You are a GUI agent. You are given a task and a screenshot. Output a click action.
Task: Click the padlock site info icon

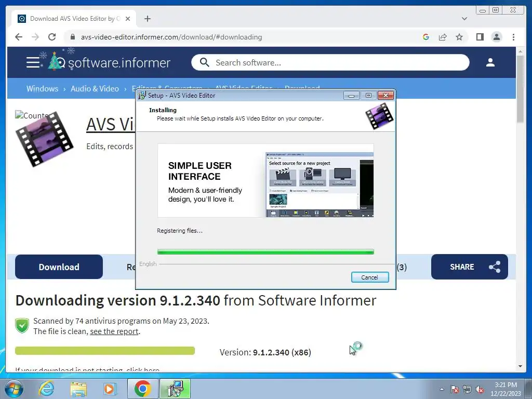(x=72, y=37)
